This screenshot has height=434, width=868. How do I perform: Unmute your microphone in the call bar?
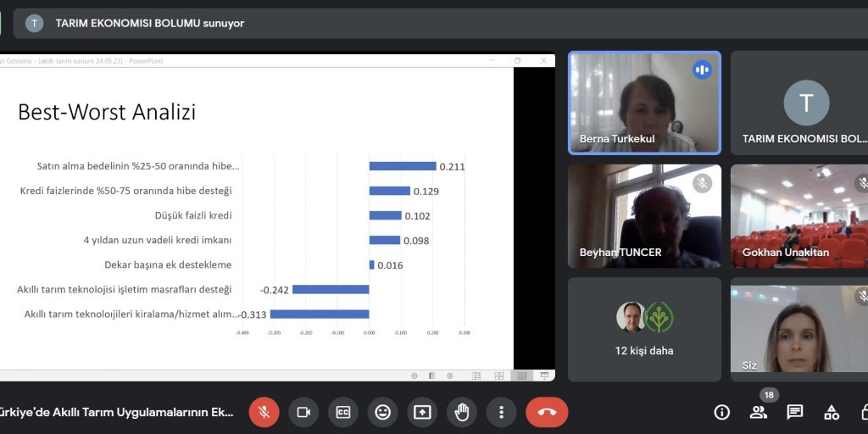click(x=264, y=412)
